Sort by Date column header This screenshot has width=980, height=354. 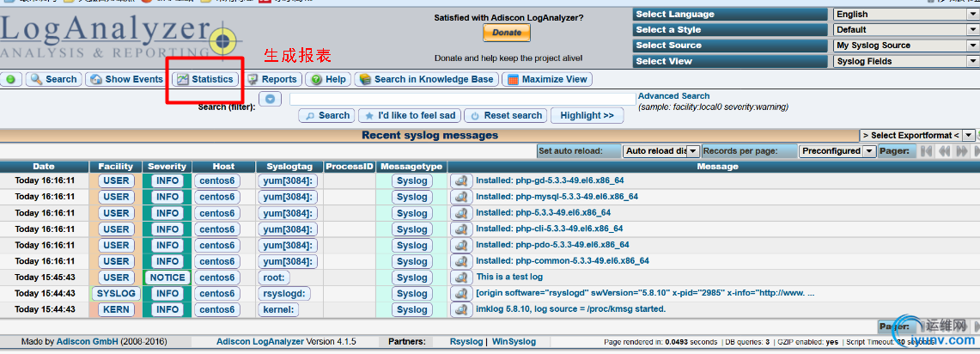(44, 167)
